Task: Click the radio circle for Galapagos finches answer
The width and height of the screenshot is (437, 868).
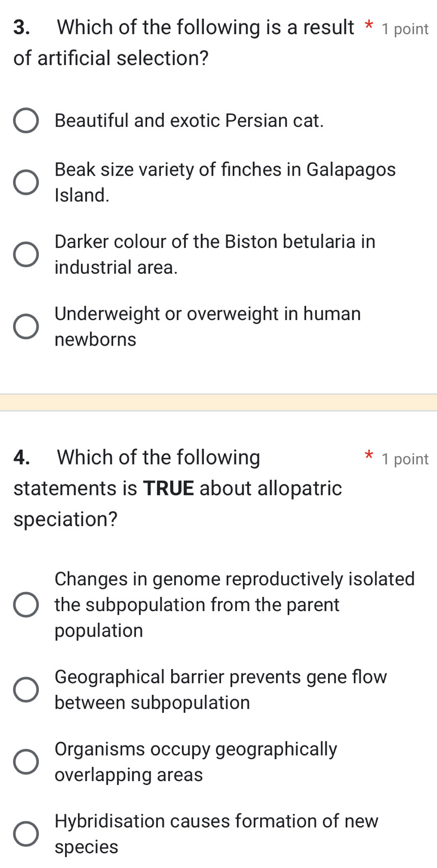Action: click(26, 182)
